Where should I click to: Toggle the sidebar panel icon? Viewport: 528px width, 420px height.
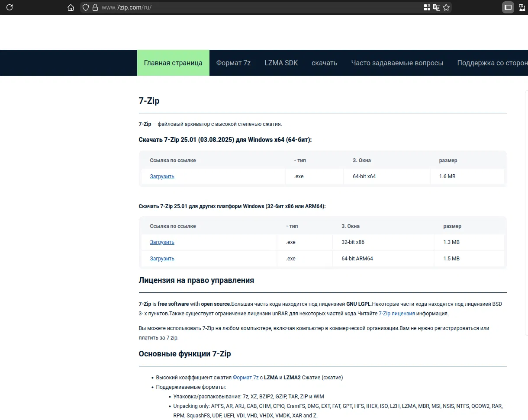508,7
